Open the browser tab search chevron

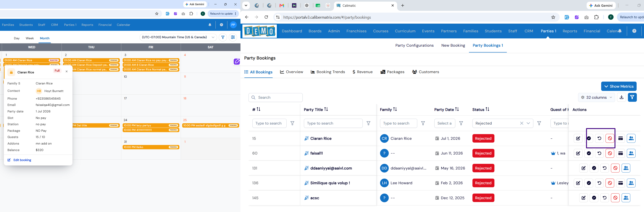point(246,5)
